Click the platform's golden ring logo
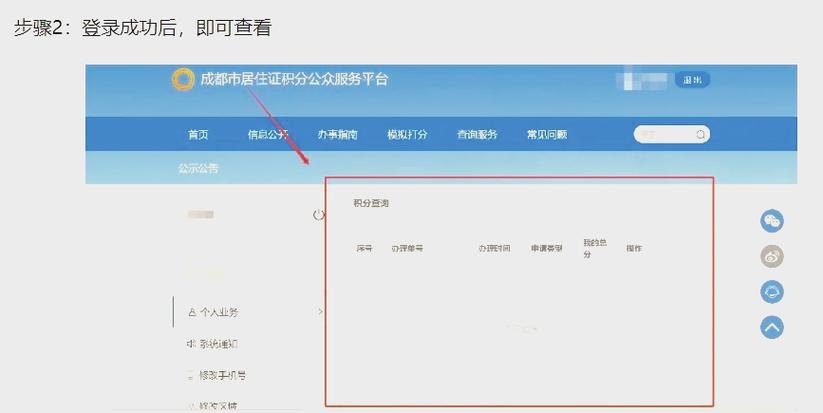 (183, 80)
